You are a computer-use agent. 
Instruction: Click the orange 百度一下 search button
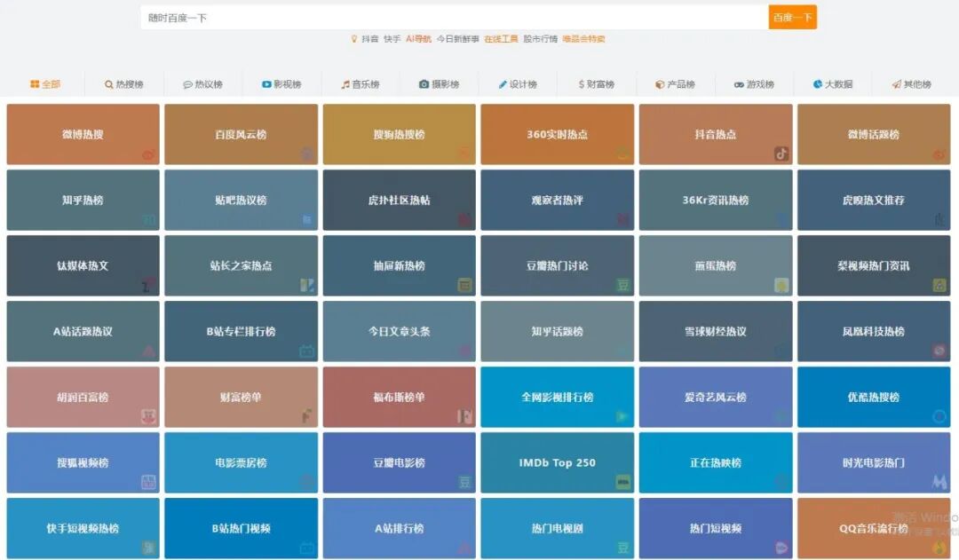pyautogui.click(x=793, y=18)
